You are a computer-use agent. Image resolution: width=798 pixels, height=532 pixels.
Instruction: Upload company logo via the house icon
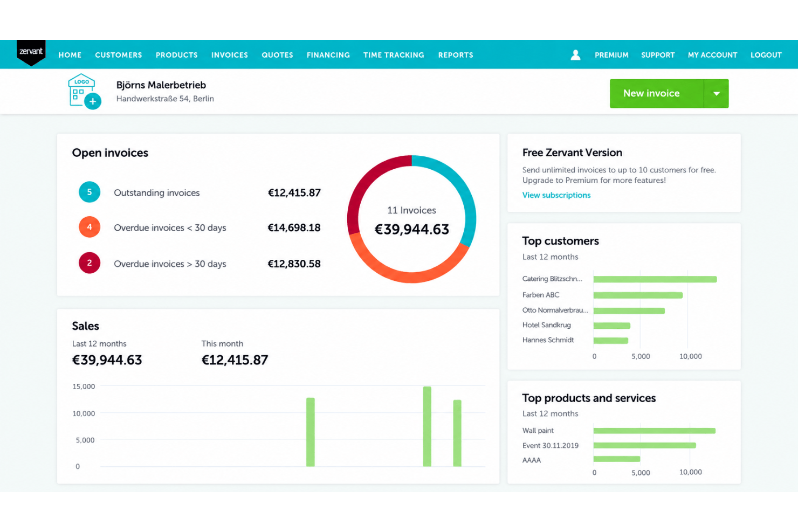[84, 91]
